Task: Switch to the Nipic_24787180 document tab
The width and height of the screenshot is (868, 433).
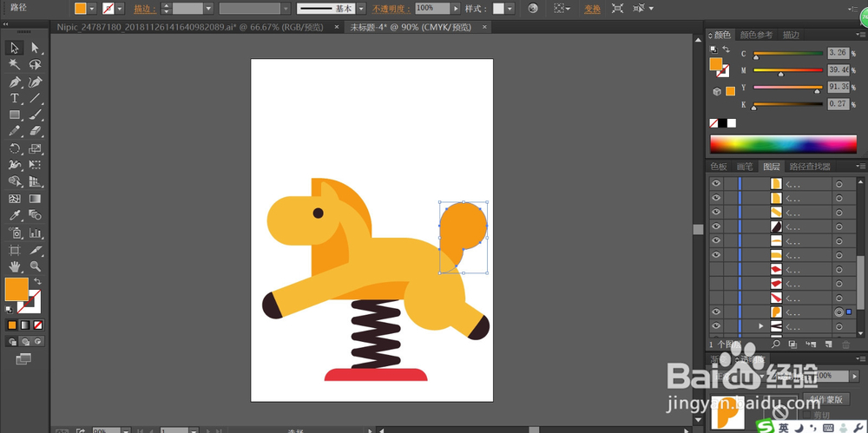Action: point(190,27)
